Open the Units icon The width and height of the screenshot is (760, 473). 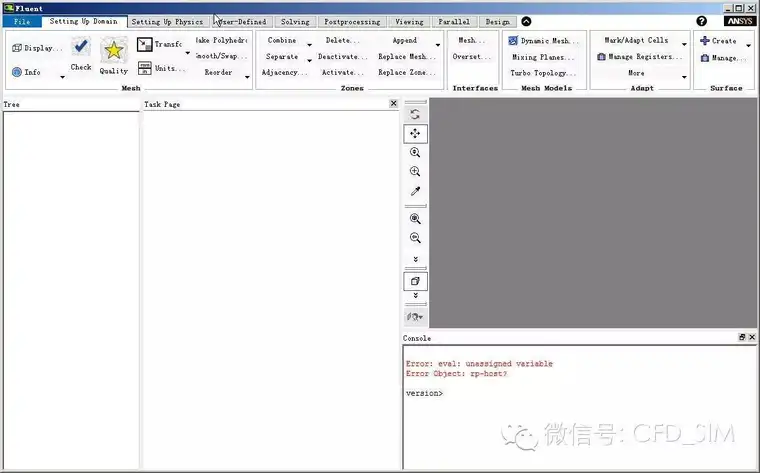(144, 68)
